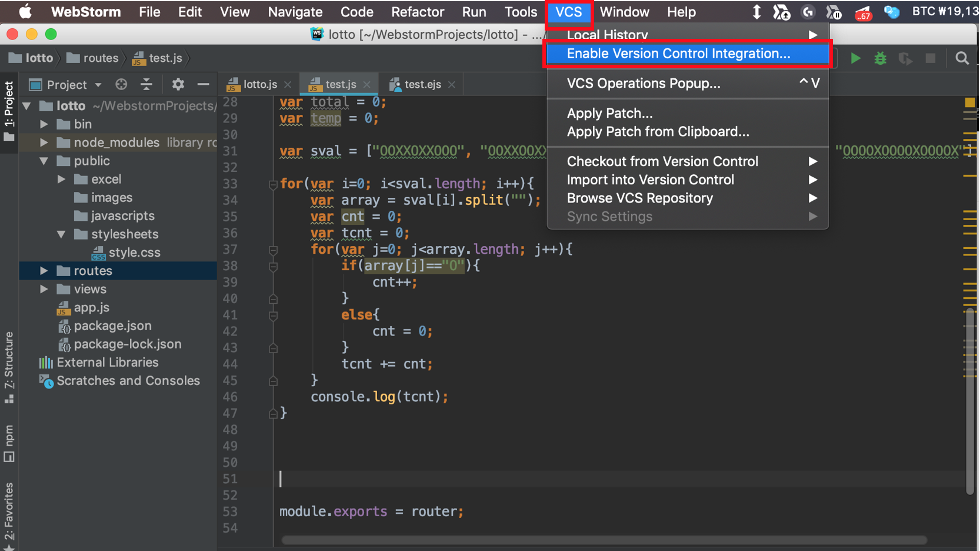This screenshot has width=980, height=551.
Task: Open the Favorites tool window side tab
Action: (x=9, y=516)
